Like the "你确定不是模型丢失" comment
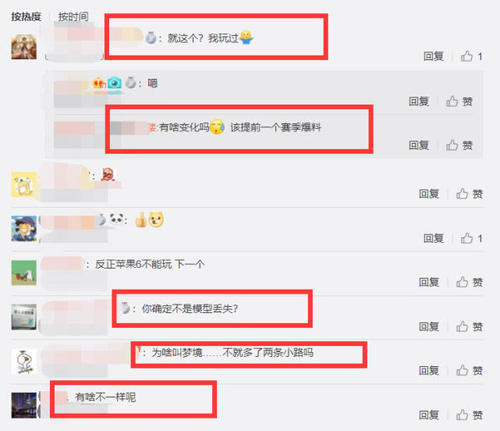 coord(469,327)
